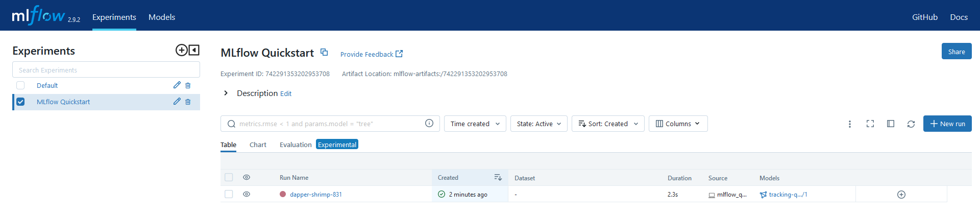Go to the Models nav tab
980x215 pixels.
tap(162, 17)
